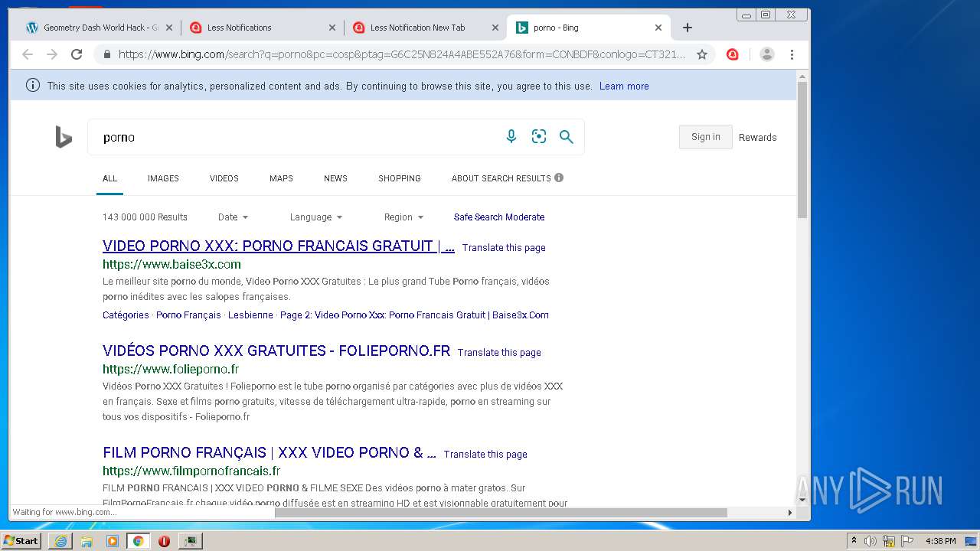Close the Geometry Dash World Hack tab

point(169,28)
